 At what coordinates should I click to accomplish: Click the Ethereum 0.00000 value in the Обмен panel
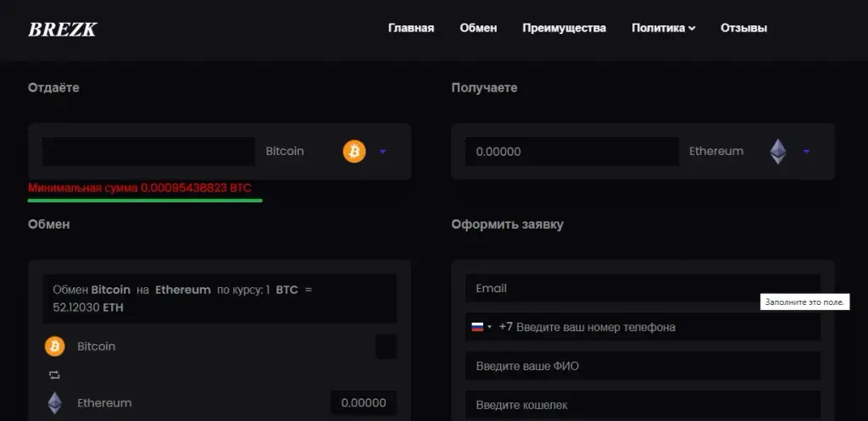tap(364, 403)
